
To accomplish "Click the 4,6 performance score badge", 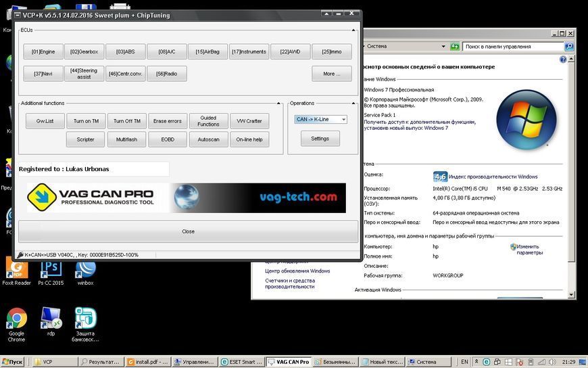I will (440, 177).
